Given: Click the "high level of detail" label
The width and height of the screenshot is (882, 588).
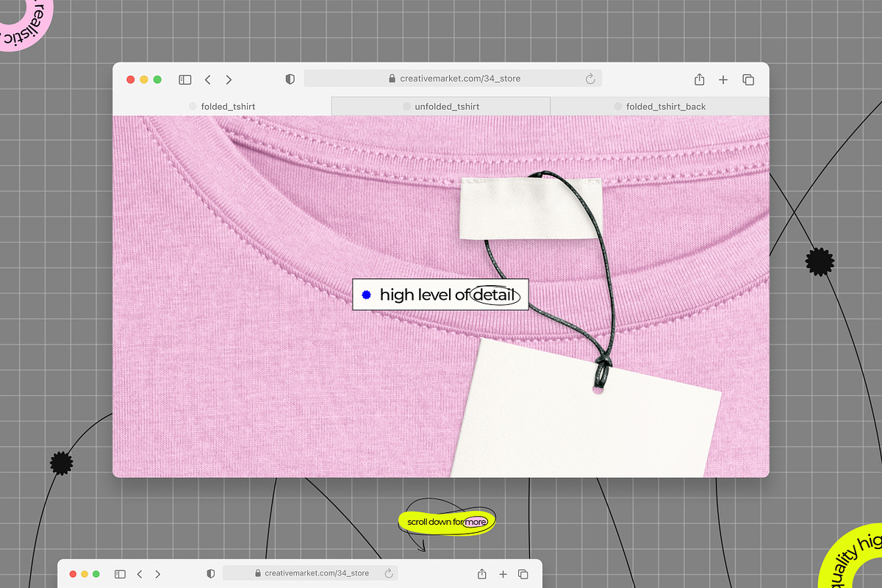Looking at the screenshot, I should [440, 295].
